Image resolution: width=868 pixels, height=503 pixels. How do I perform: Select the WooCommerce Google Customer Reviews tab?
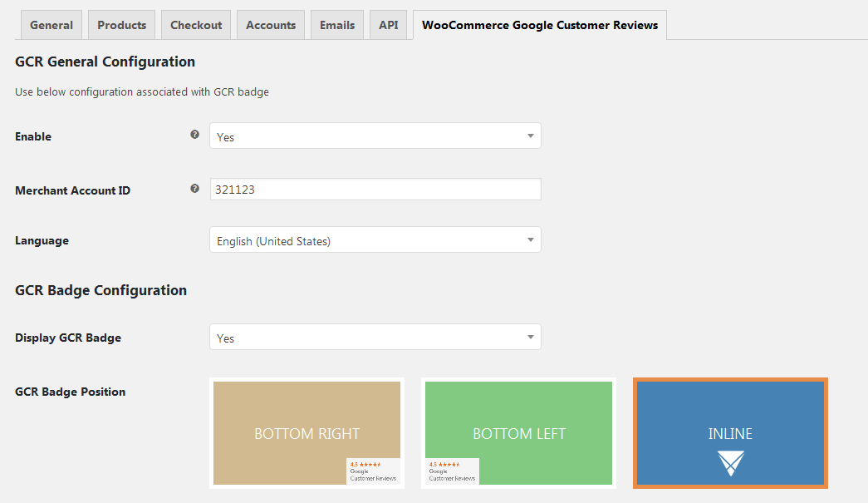tap(540, 25)
